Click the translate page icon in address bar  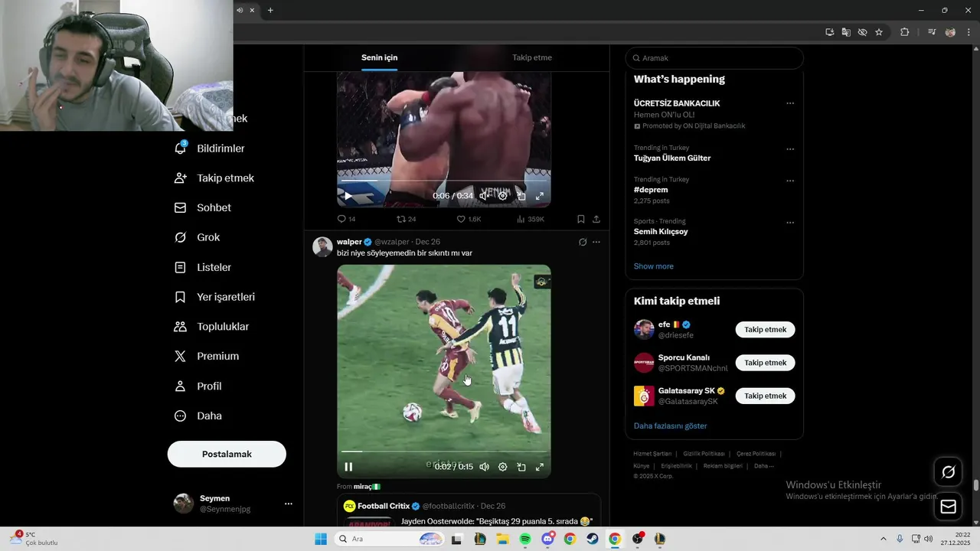(846, 32)
